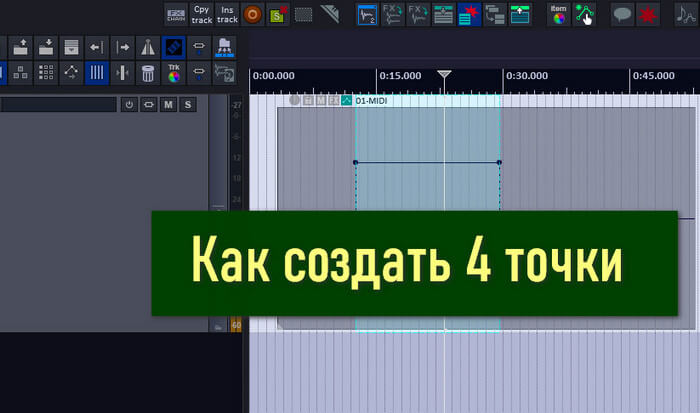The image size is (700, 413).
Task: Click the dashed rectangle selection icon
Action: pyautogui.click(x=304, y=15)
